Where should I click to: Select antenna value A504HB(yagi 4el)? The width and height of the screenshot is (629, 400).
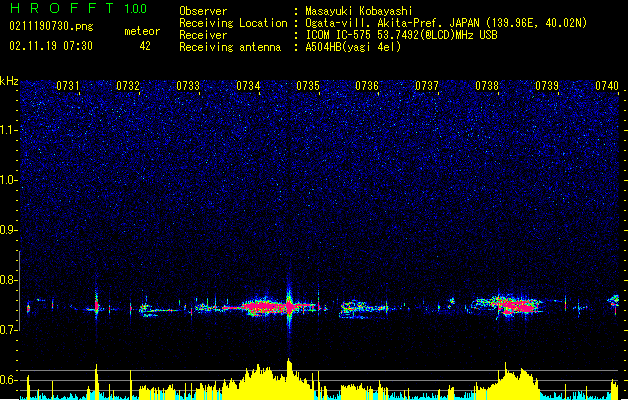pos(353,47)
